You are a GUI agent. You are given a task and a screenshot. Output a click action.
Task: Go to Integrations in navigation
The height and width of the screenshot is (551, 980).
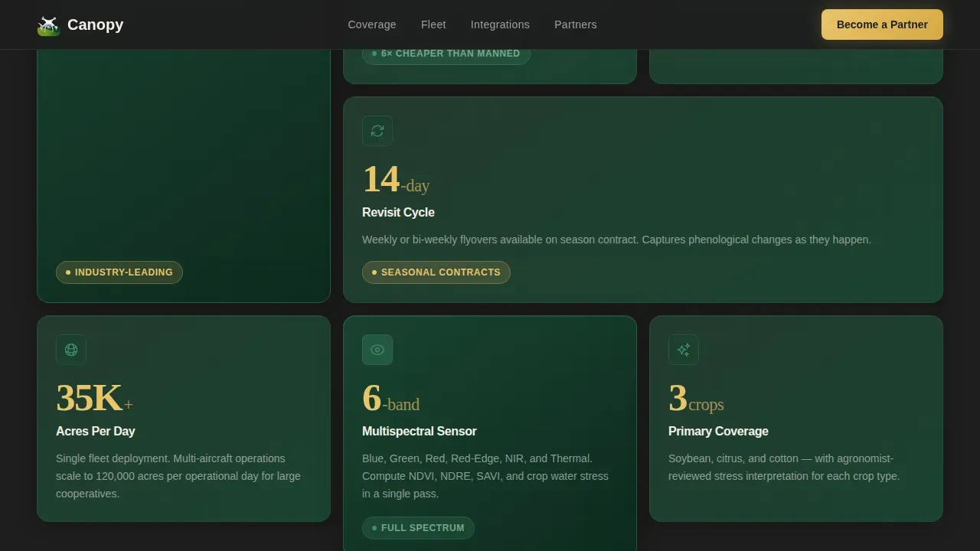pyautogui.click(x=500, y=24)
